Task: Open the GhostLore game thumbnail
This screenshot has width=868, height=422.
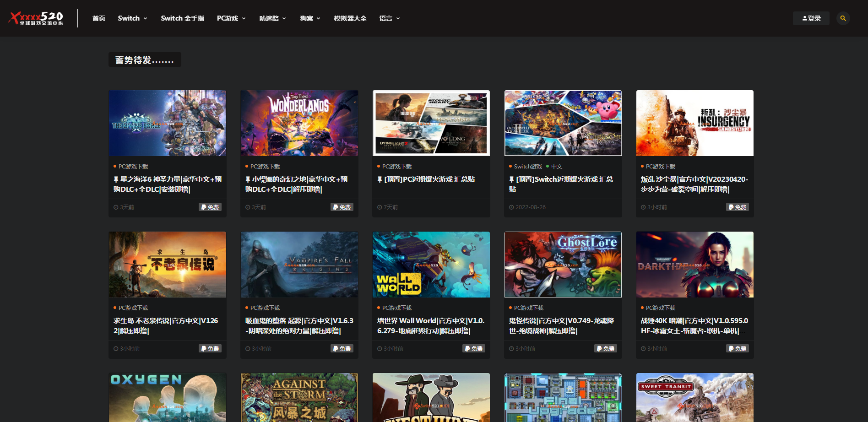Action: (563, 265)
